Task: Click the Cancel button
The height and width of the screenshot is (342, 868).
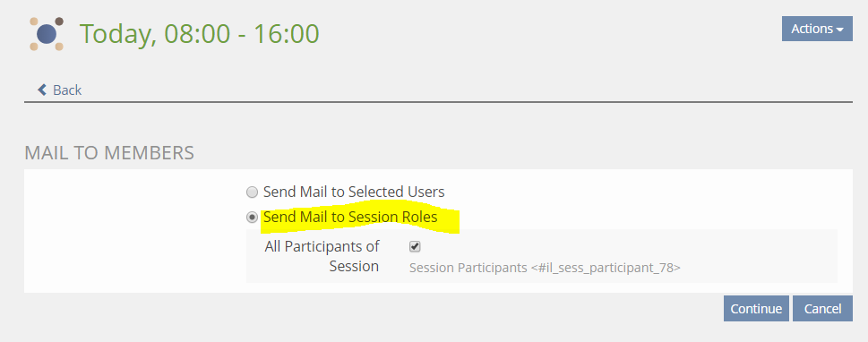Action: point(822,309)
